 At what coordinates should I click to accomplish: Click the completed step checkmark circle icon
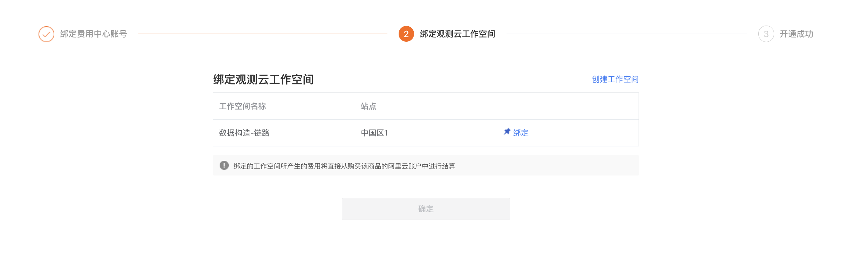coord(46,34)
